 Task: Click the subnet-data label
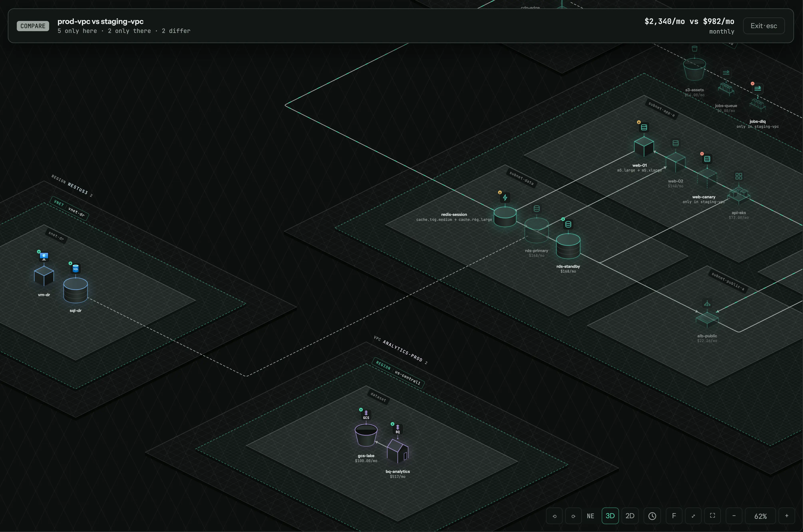click(x=522, y=179)
